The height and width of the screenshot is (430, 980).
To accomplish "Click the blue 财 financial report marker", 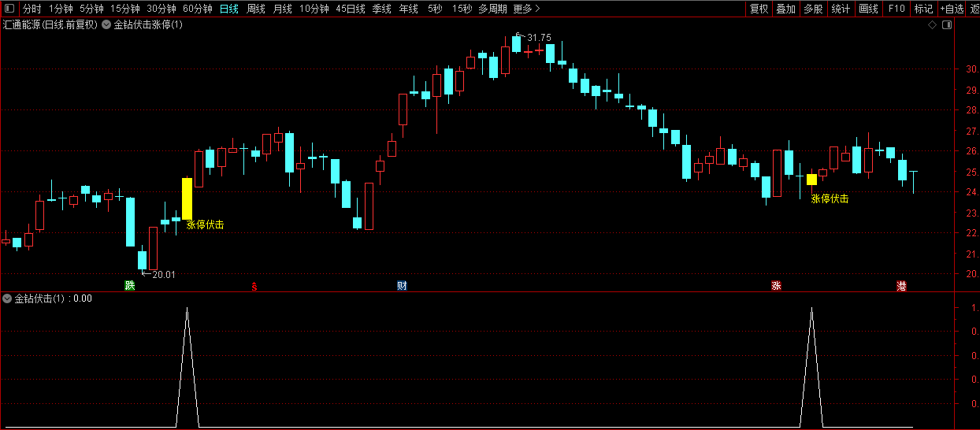I will point(402,285).
